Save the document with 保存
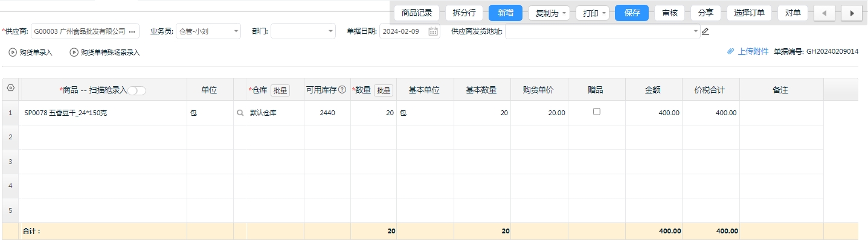The width and height of the screenshot is (868, 240). (x=632, y=13)
